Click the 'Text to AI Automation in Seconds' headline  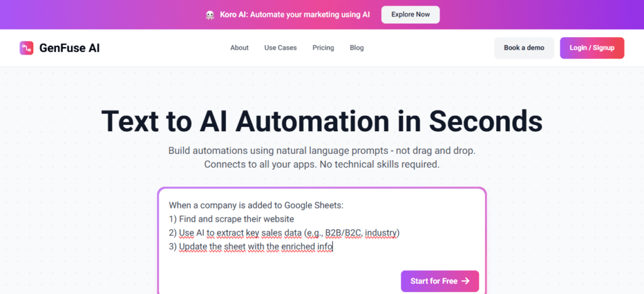(321, 121)
